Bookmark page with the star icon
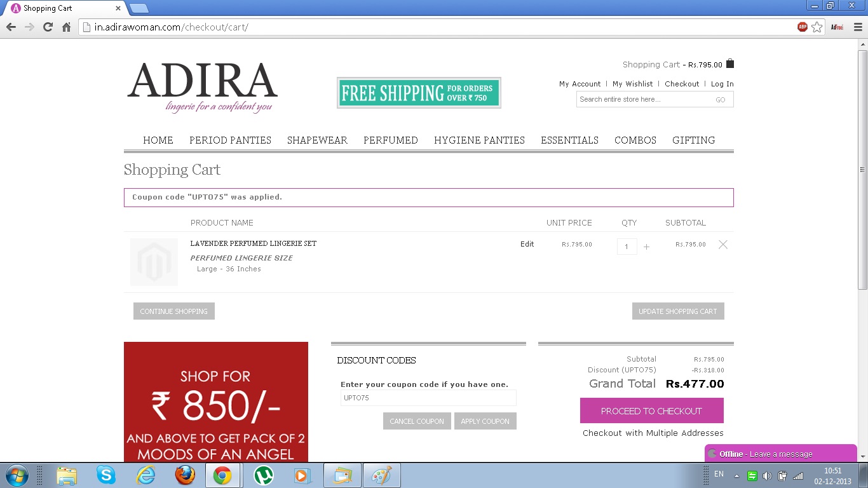The width and height of the screenshot is (868, 488). 817,27
